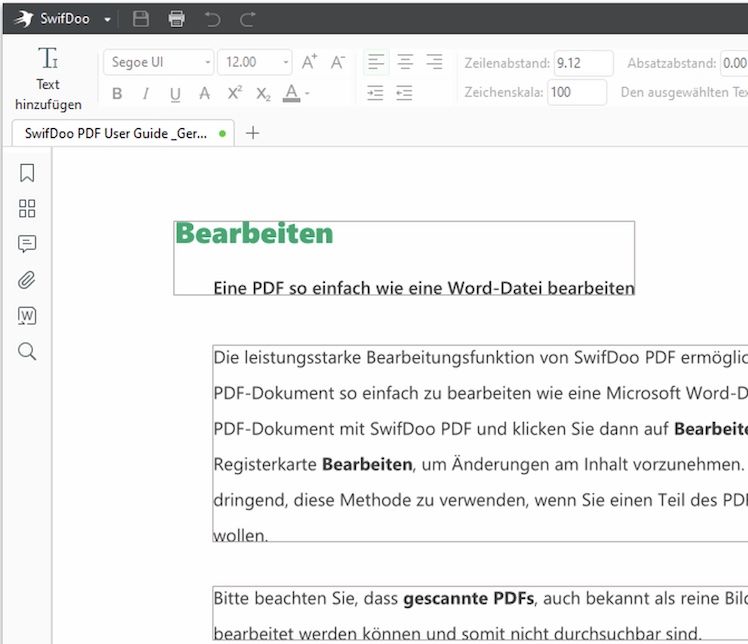Click the Print icon

[177, 18]
